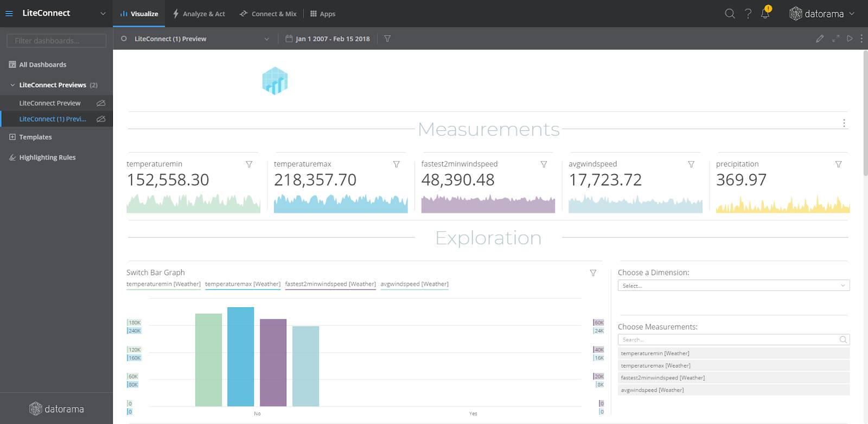This screenshot has width=868, height=424.
Task: Click the filter icon on precipitation widget
Action: (838, 164)
